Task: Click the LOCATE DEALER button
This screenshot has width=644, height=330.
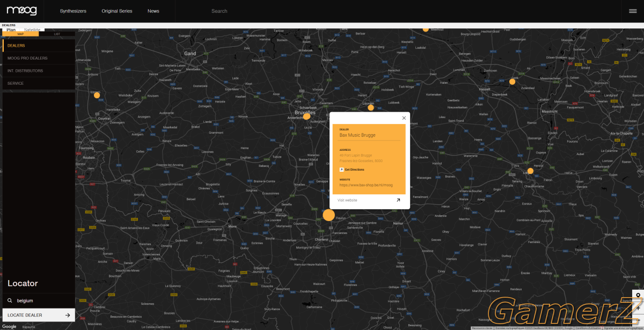Action: pos(39,315)
